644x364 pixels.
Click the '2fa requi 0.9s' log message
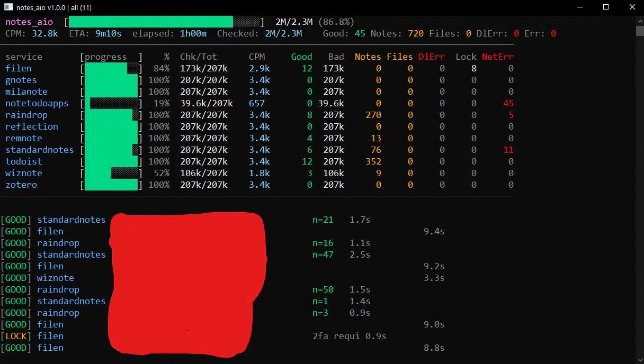tap(350, 336)
